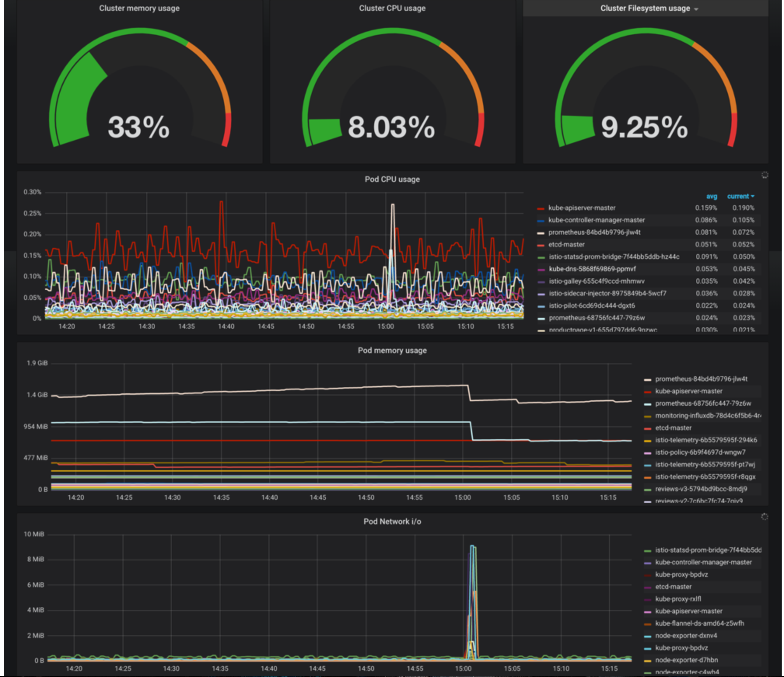Select istio-statsd-prom-bridge entry in Pod Network legend
Image resolution: width=784 pixels, height=677 pixels.
coord(708,550)
